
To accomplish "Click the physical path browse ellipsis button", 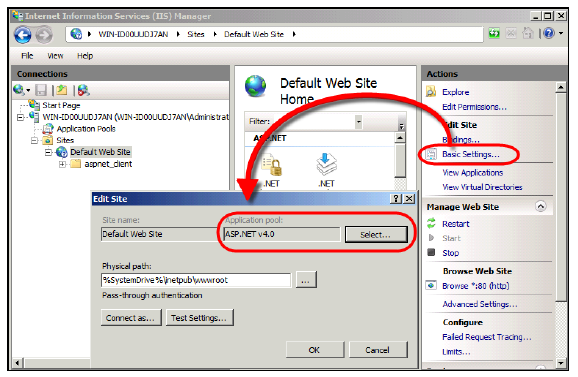I will point(305,280).
